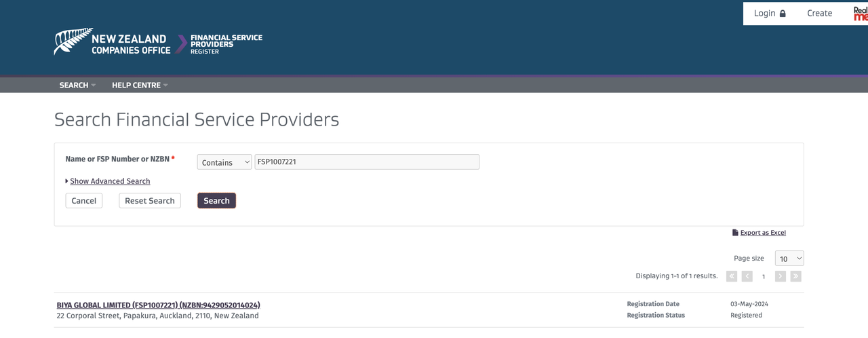Go to the next results page
This screenshot has width=868, height=338.
(x=780, y=276)
